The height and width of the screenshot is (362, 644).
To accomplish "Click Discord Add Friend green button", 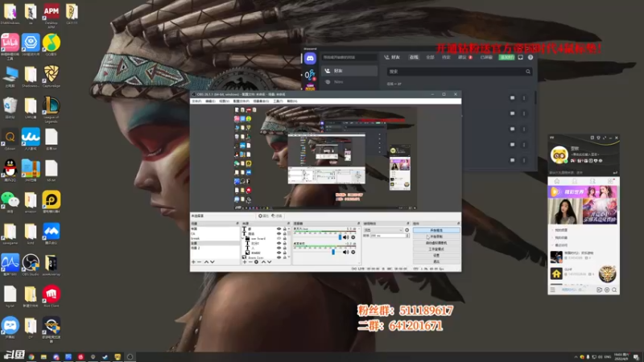I will pos(506,57).
